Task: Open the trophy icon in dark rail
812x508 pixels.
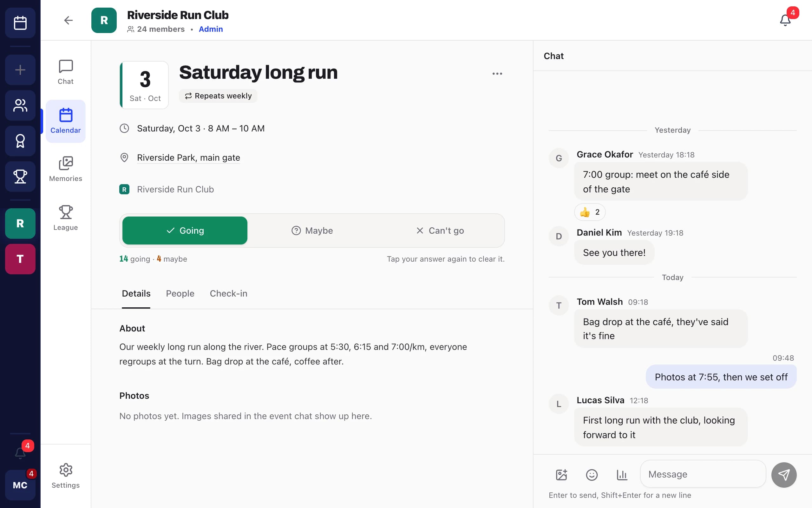Action: click(20, 177)
